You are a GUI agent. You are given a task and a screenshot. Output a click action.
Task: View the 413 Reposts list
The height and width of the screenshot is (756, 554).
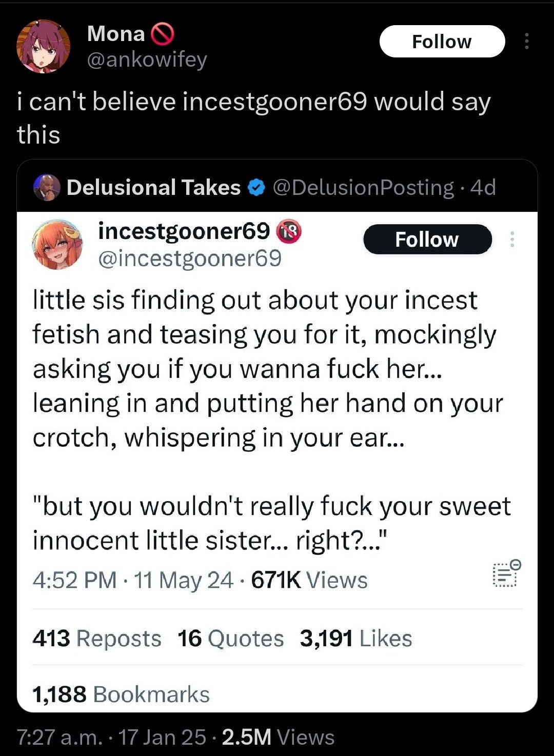point(96,639)
